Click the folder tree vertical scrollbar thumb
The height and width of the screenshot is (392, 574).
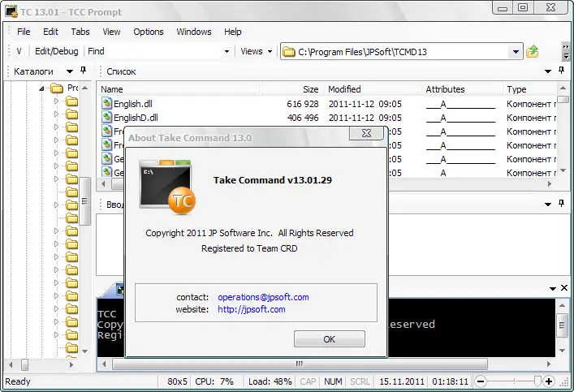coord(85,201)
